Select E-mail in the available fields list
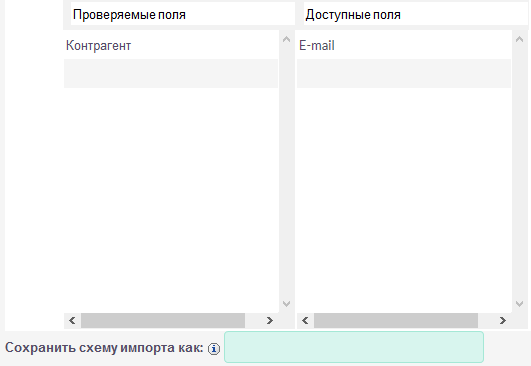This screenshot has width=531, height=366. (404, 45)
